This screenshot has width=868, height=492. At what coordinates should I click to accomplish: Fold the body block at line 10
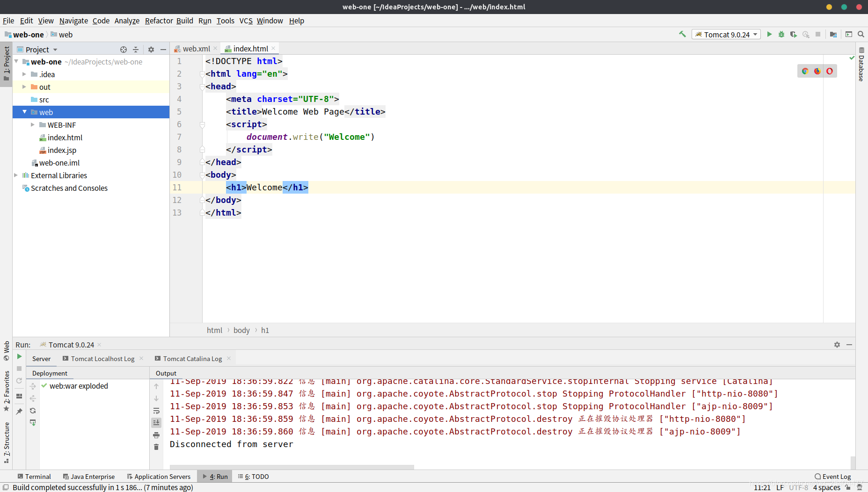pos(202,175)
